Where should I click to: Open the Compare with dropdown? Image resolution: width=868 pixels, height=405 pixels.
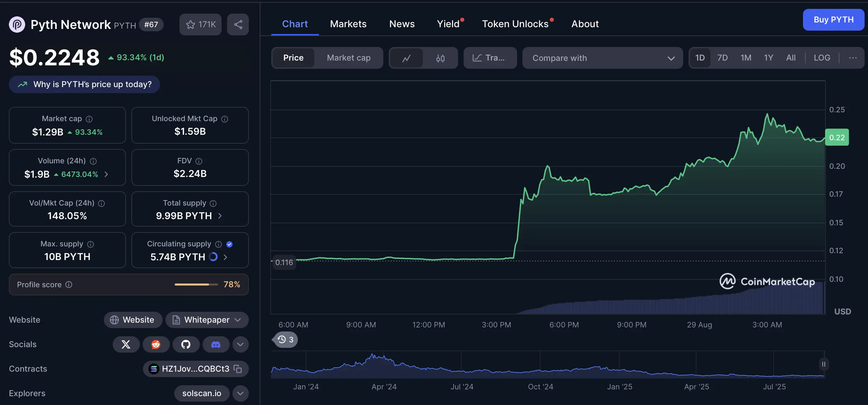click(x=602, y=58)
